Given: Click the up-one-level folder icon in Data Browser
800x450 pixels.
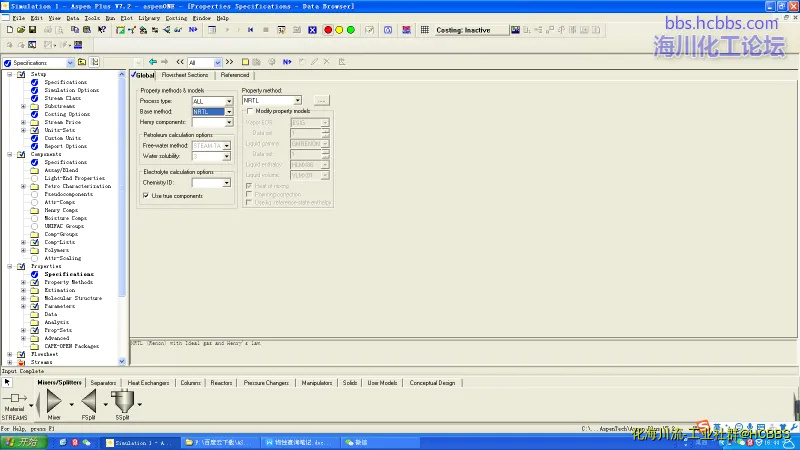Looking at the screenshot, I should (82, 62).
